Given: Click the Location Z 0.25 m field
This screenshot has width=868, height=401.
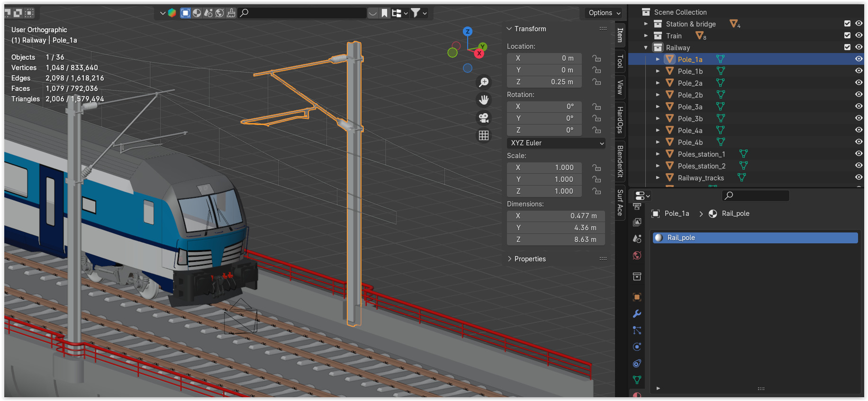Looking at the screenshot, I should [x=544, y=82].
